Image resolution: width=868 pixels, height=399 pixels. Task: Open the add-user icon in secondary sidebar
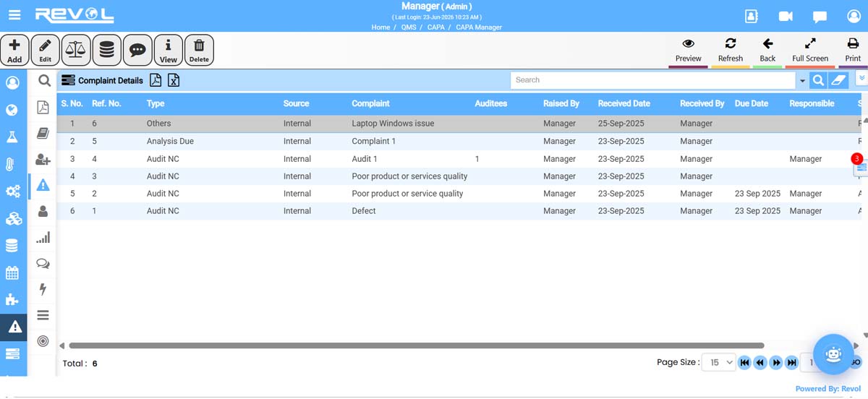tap(43, 160)
